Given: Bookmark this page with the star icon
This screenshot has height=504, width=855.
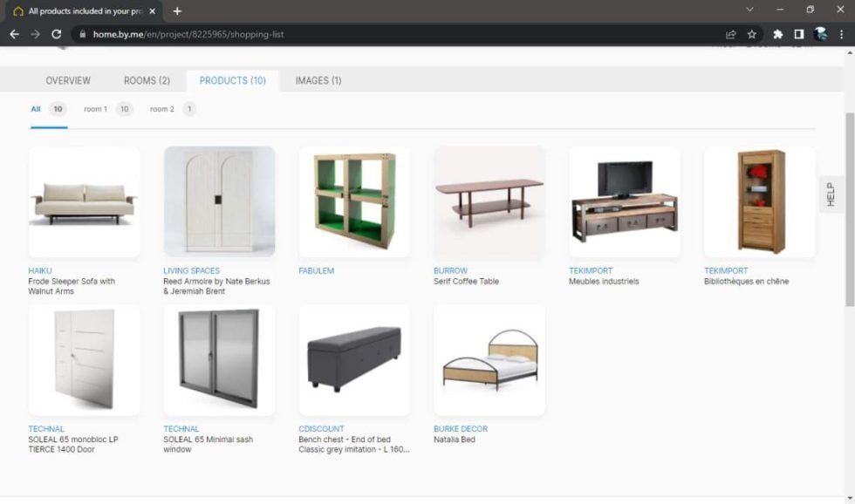Looking at the screenshot, I should pyautogui.click(x=752, y=34).
